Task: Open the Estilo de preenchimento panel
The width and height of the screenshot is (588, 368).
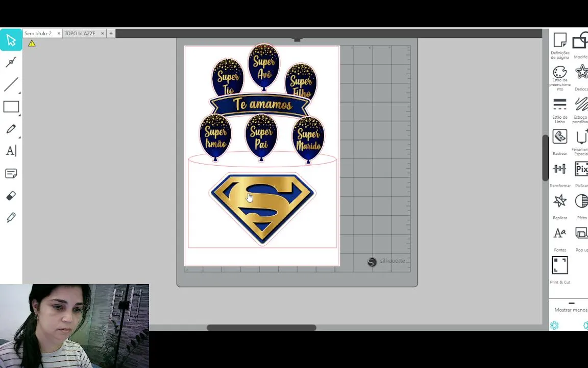Action: (x=560, y=78)
